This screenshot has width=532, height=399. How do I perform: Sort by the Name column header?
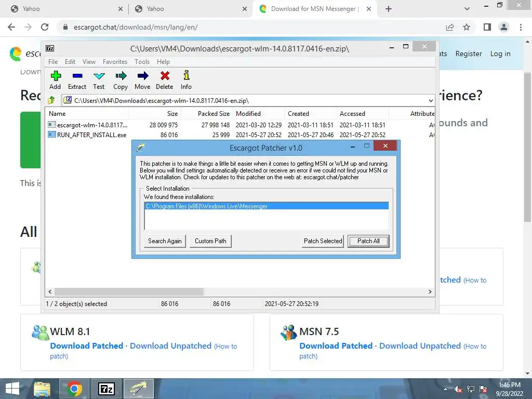click(x=87, y=114)
